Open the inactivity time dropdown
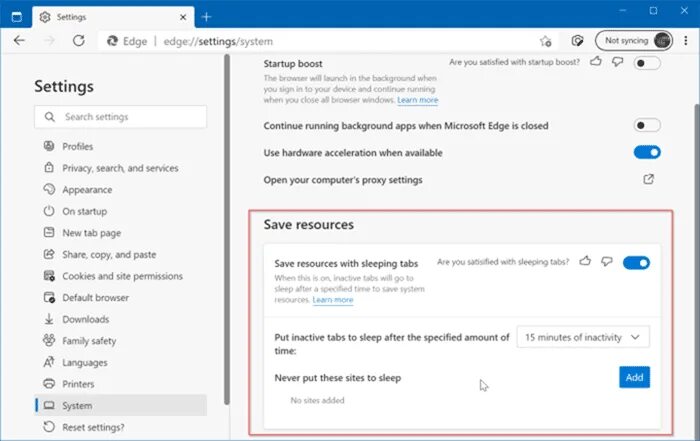This screenshot has width=700, height=441. [583, 337]
